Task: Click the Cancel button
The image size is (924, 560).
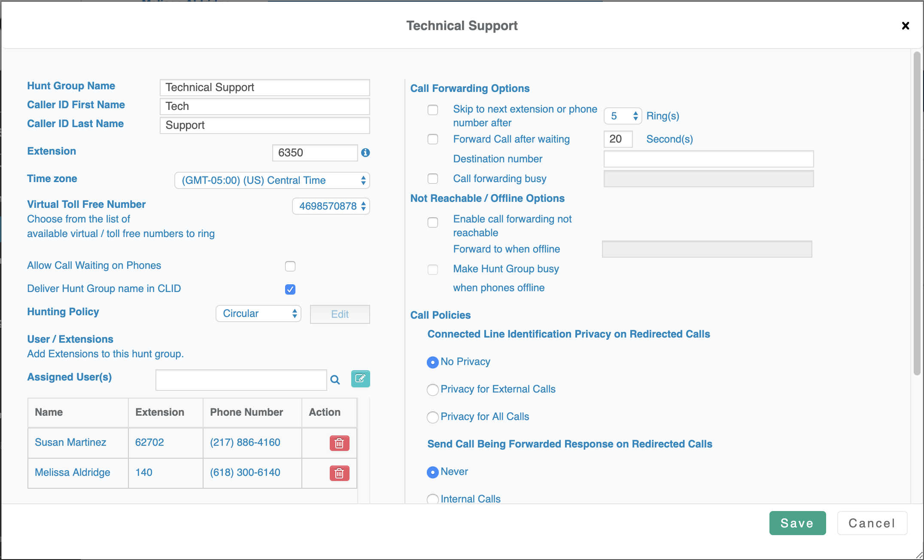Action: 872,523
